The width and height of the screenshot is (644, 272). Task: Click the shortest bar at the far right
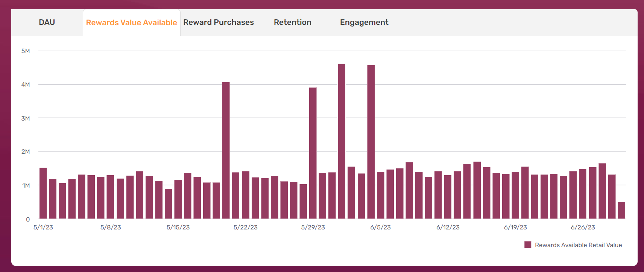coord(621,211)
